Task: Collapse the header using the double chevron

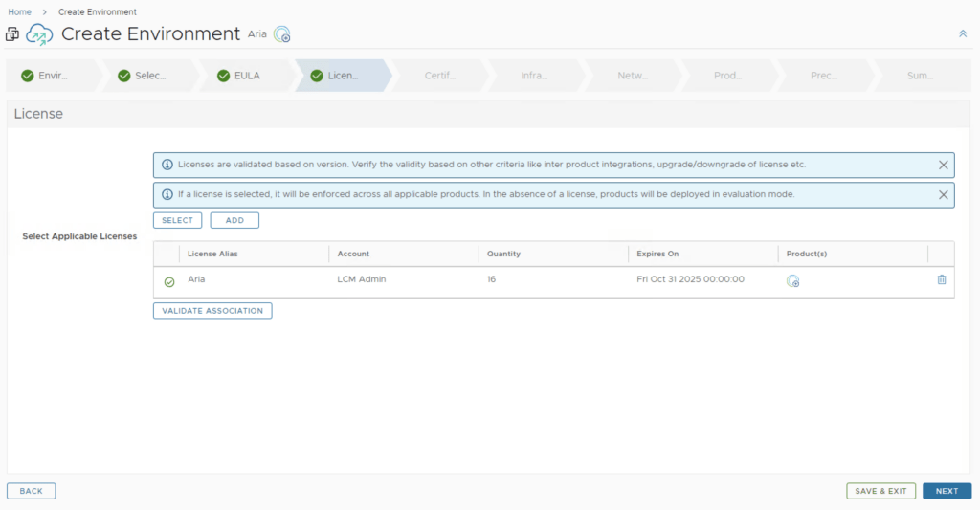Action: click(963, 33)
